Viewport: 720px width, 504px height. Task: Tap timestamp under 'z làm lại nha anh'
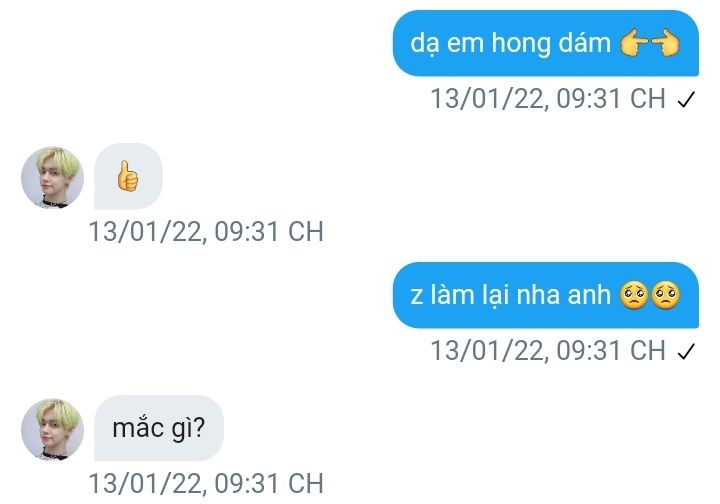click(x=548, y=351)
